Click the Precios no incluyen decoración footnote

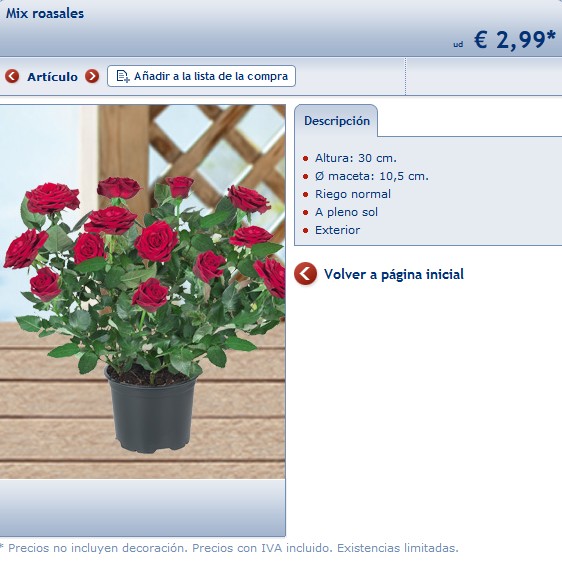[229, 548]
